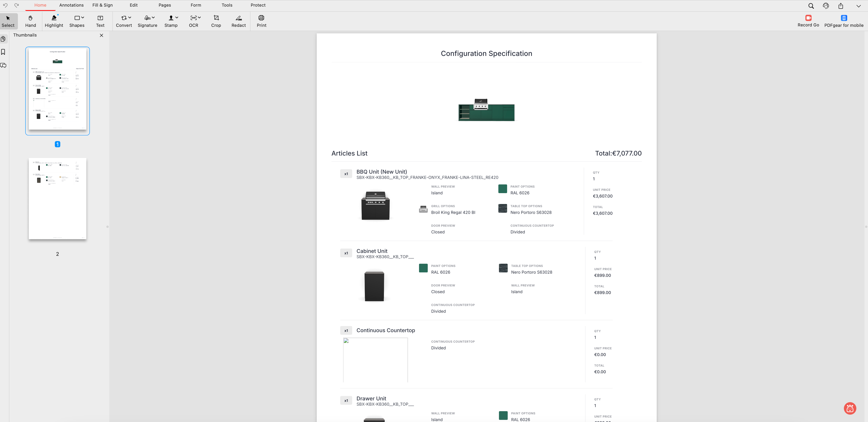Select the Hand tool
Image resolution: width=868 pixels, height=422 pixels.
click(30, 21)
